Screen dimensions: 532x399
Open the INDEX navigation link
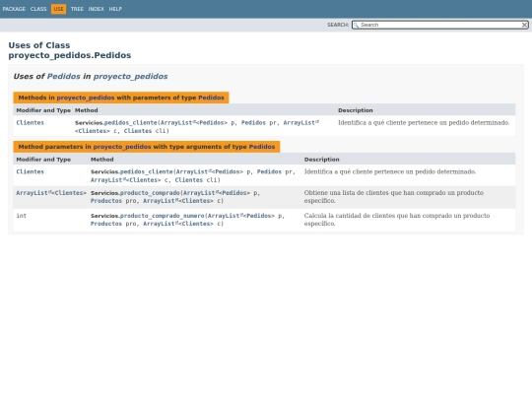click(x=96, y=9)
